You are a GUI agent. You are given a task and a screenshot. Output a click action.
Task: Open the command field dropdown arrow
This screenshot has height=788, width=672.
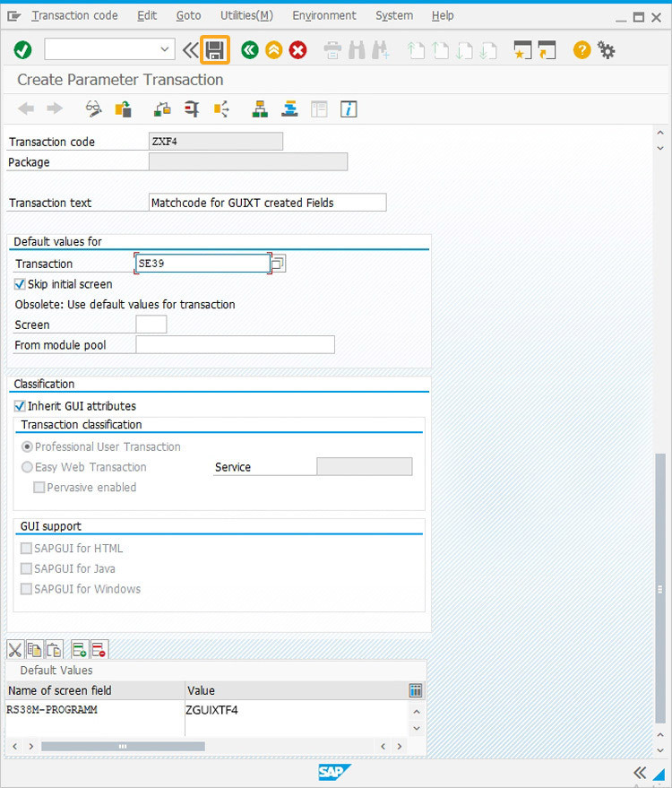164,49
